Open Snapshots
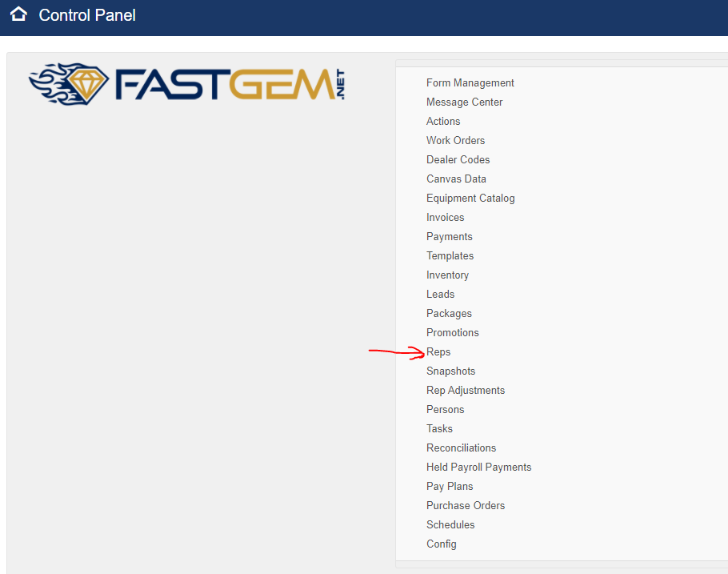The width and height of the screenshot is (728, 574). click(x=450, y=371)
